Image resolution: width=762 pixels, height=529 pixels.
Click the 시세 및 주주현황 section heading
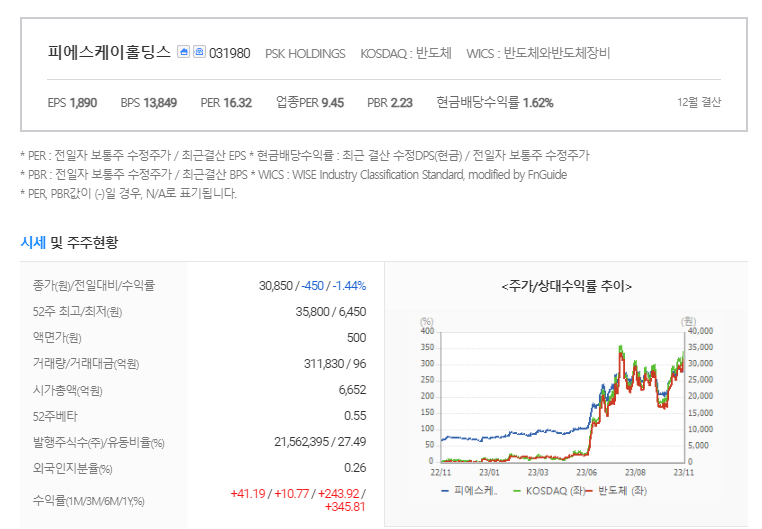point(69,242)
